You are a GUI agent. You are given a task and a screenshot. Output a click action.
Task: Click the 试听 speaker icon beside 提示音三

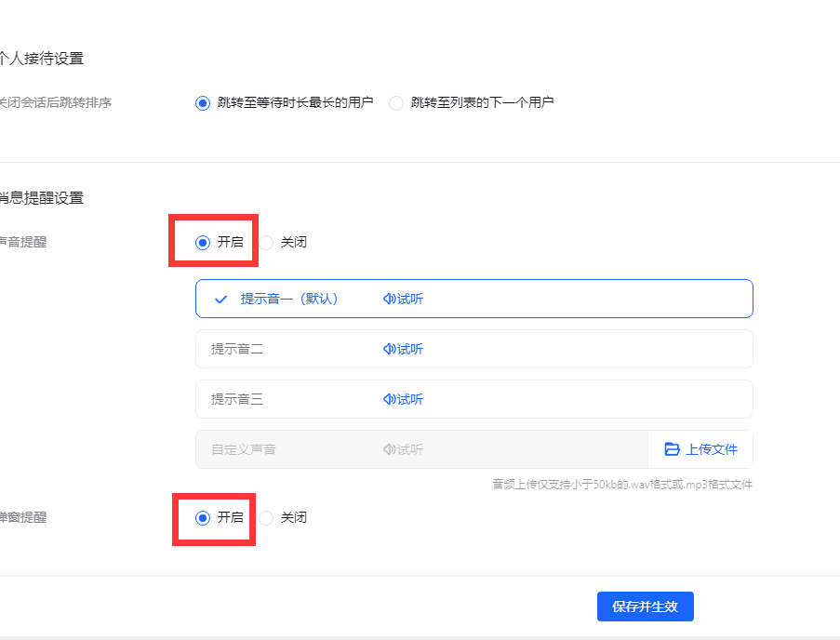coord(389,400)
